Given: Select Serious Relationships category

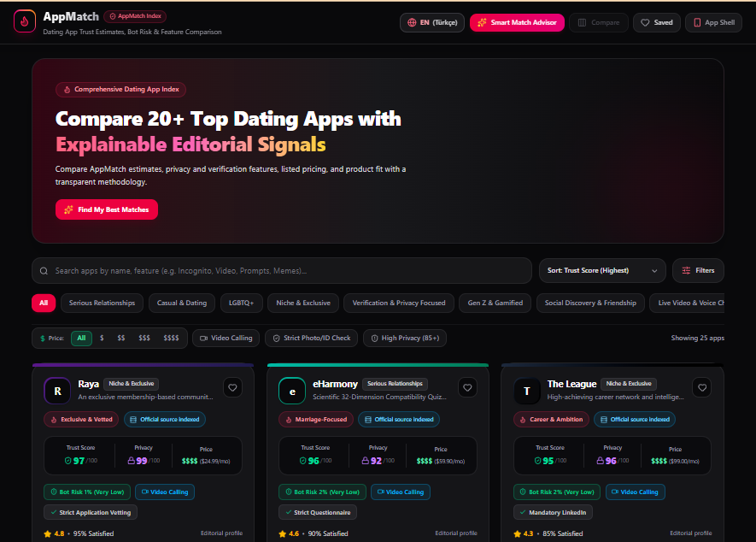Looking at the screenshot, I should 102,303.
